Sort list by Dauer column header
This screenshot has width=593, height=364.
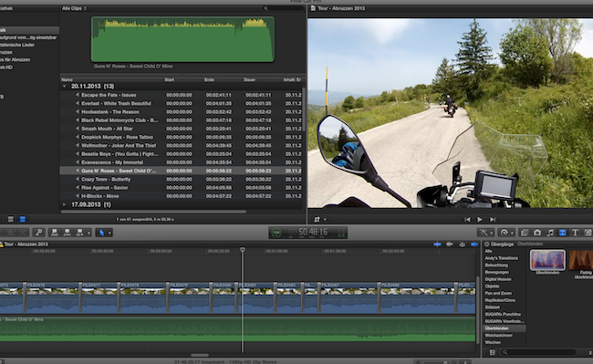tap(250, 79)
